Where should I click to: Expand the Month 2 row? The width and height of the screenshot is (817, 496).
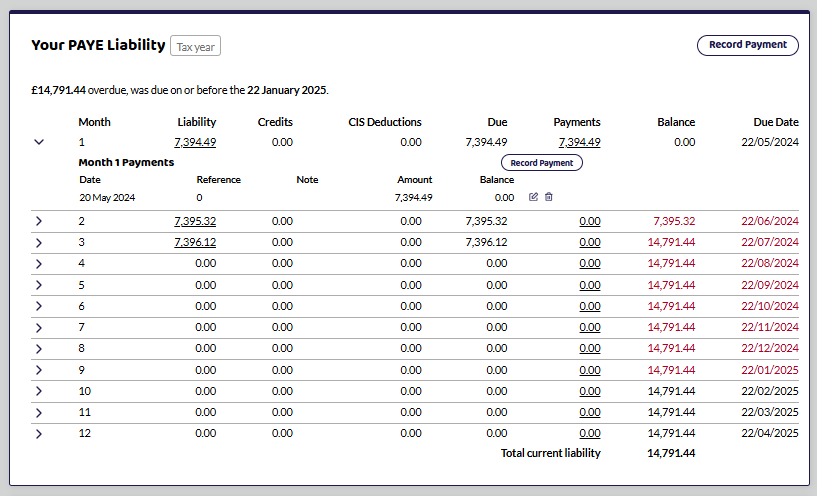(x=39, y=221)
